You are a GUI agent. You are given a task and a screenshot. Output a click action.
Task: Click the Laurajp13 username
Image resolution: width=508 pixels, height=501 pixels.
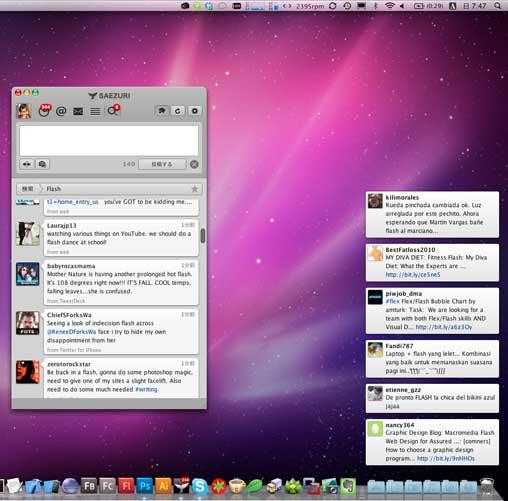pyautogui.click(x=62, y=225)
